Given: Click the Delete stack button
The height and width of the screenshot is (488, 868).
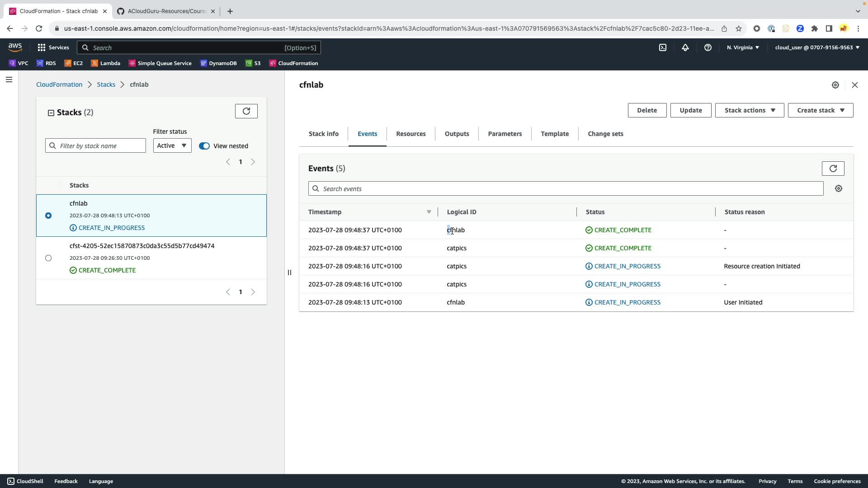Looking at the screenshot, I should click(x=646, y=110).
